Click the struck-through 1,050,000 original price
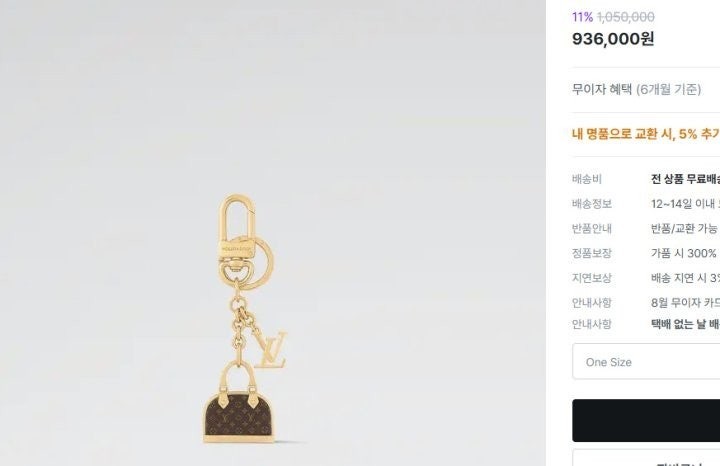Screen dimensions: 720x466 tap(626, 16)
